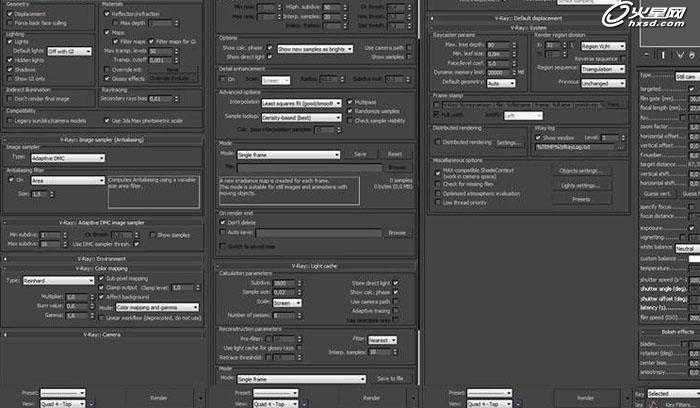Click the pin stack icon under the modifier list
This screenshot has width=700, height=408.
tap(647, 55)
